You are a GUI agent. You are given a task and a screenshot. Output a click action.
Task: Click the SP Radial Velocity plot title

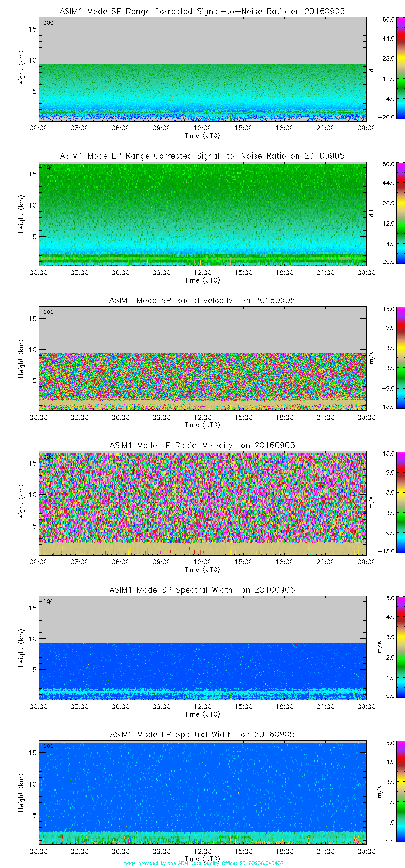(x=202, y=300)
